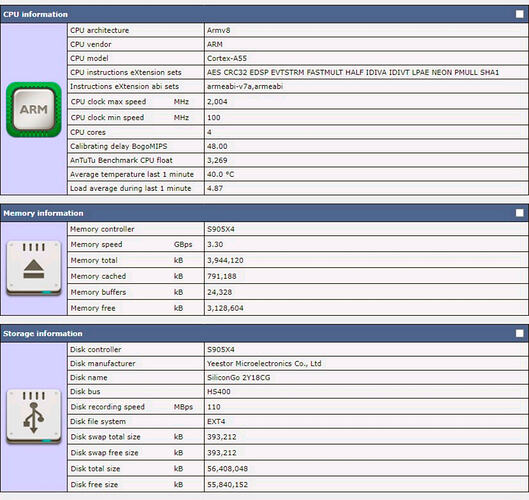This screenshot has width=529, height=500.
Task: Select the disk name SiliconGo 2Y18CG
Action: (x=239, y=378)
